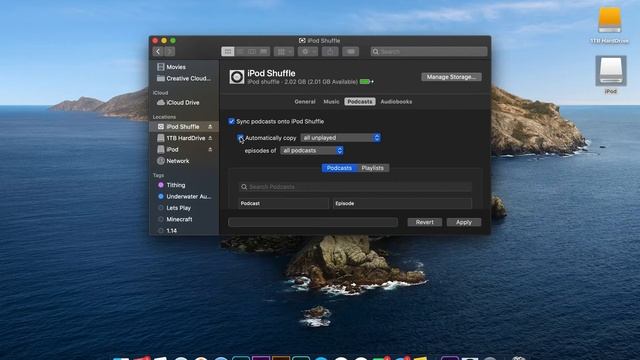Image resolution: width=640 pixels, height=360 pixels.
Task: Go forward with the Finder forward arrow
Action: coord(169,51)
